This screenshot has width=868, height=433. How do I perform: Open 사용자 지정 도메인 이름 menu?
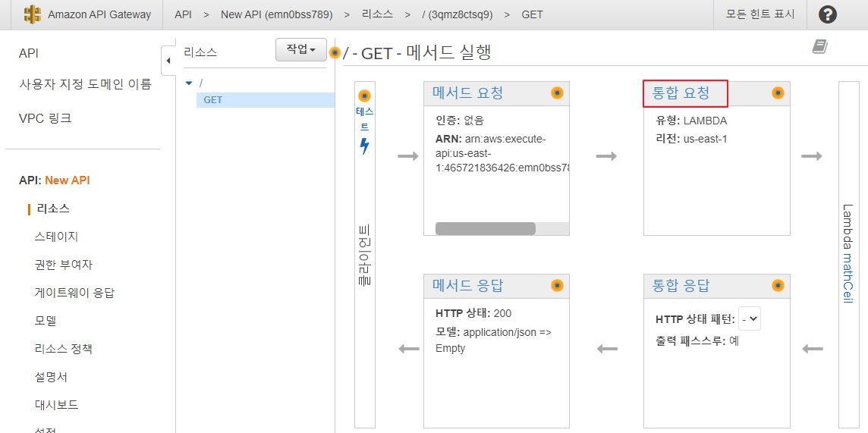pyautogui.click(x=85, y=85)
